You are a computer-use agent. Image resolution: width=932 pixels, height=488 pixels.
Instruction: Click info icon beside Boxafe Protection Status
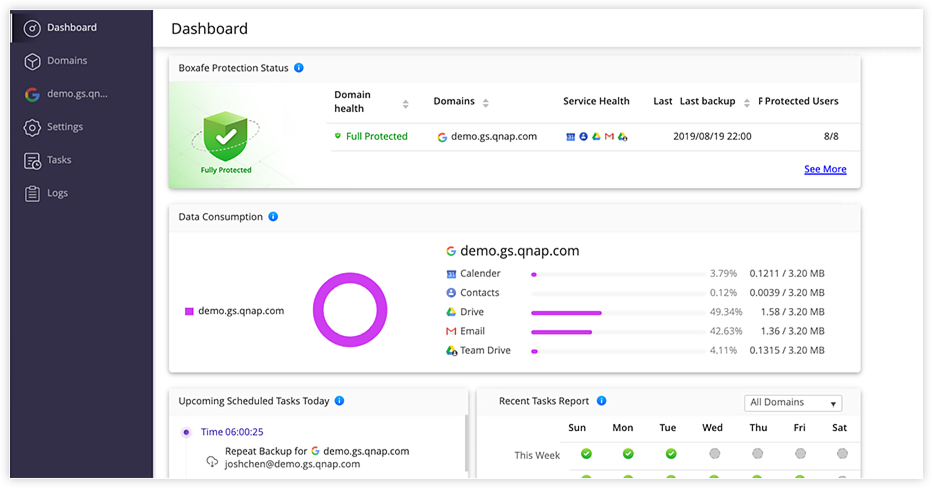click(299, 68)
